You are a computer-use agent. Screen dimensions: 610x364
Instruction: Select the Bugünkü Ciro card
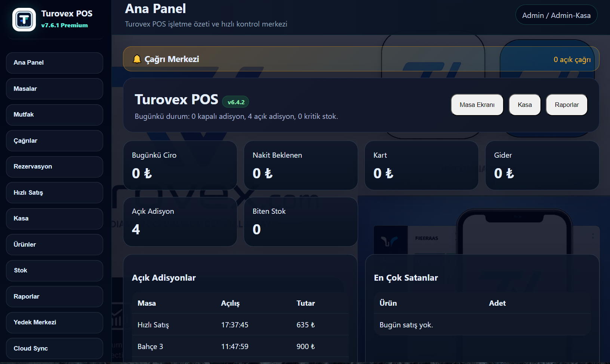[x=180, y=165]
